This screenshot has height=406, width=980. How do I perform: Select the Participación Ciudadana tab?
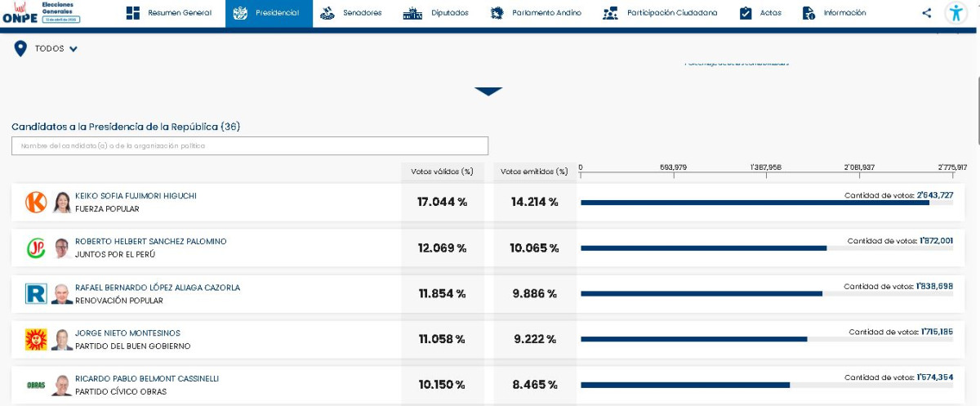click(x=660, y=13)
